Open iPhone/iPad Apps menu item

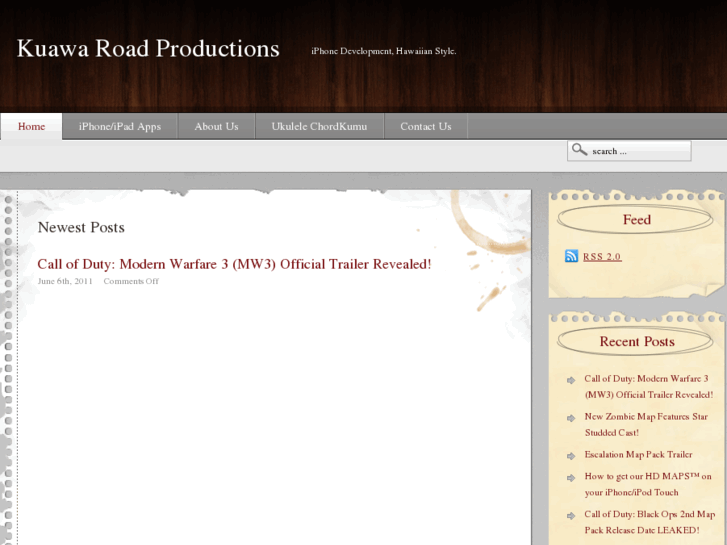tap(120, 126)
